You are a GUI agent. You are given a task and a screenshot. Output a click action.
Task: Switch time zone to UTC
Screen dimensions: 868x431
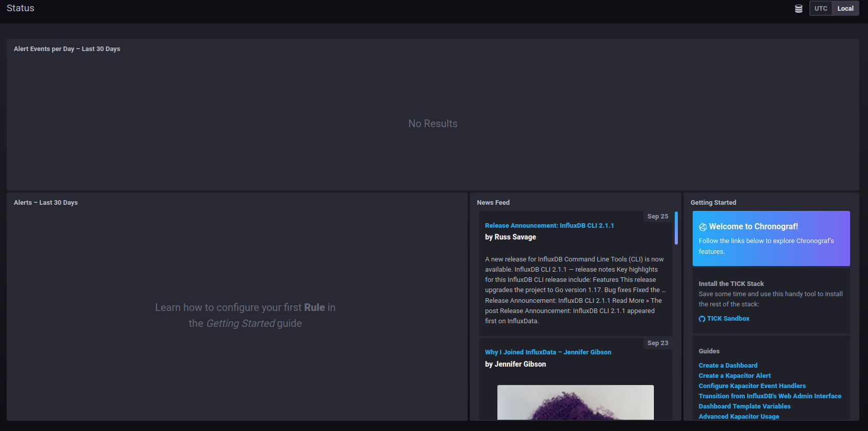821,9
